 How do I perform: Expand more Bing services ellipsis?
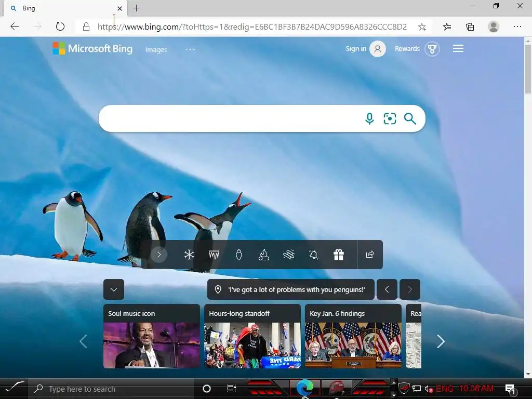(190, 49)
